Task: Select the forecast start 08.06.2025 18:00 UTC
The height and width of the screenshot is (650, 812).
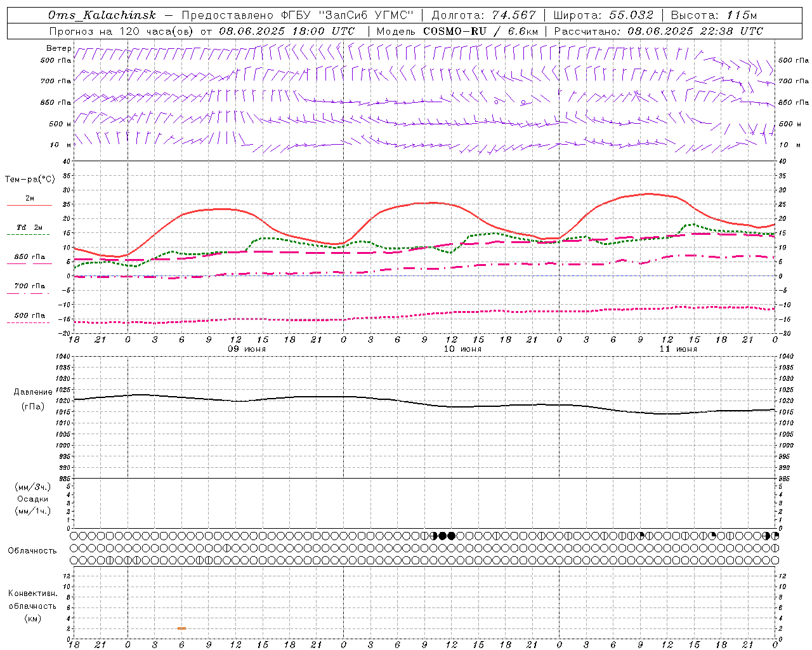Action: pyautogui.click(x=287, y=31)
